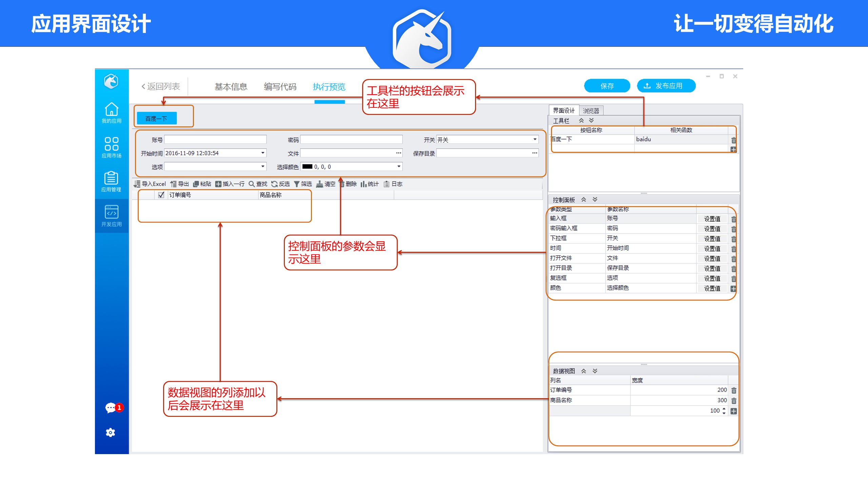The width and height of the screenshot is (868, 488).
Task: Click 反选 invert selection toolbar item
Action: [x=280, y=184]
